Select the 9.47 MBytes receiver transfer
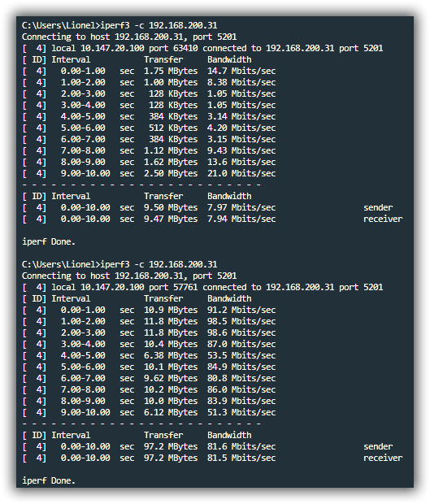 point(171,219)
